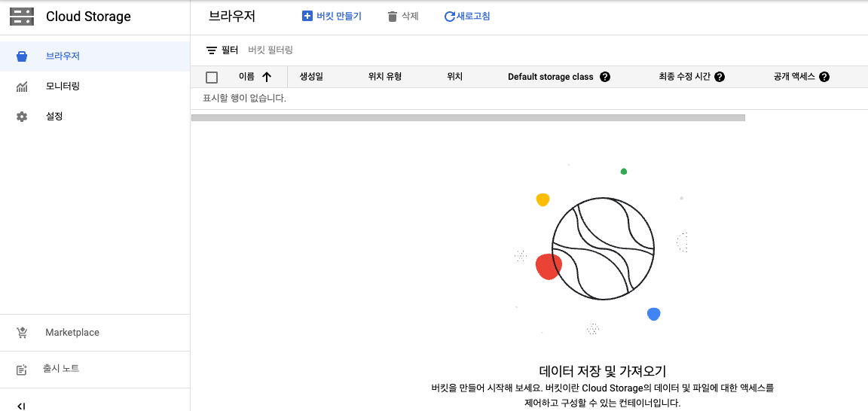The height and width of the screenshot is (411, 868).
Task: Click the filter lines icon beside 필터
Action: (x=212, y=50)
